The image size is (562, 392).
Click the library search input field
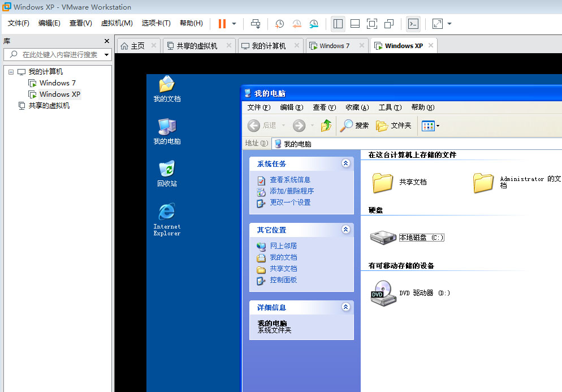click(x=59, y=55)
